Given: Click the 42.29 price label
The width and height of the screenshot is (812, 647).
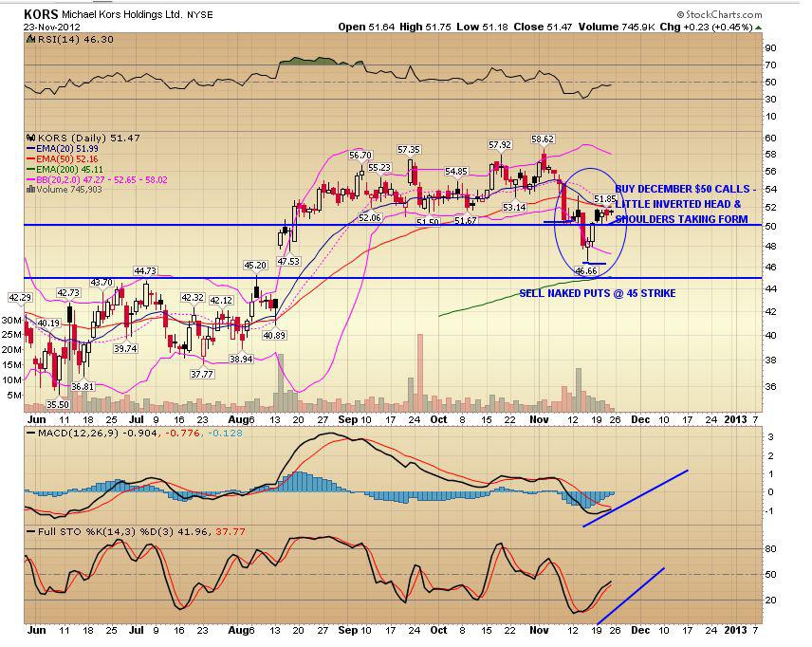Looking at the screenshot, I should coord(20,297).
